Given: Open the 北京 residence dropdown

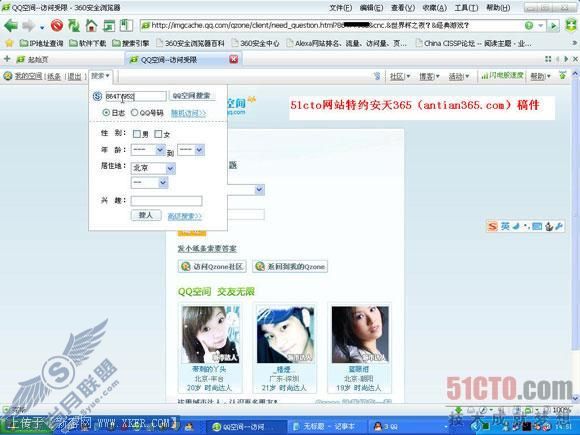Looking at the screenshot, I should pos(154,168).
